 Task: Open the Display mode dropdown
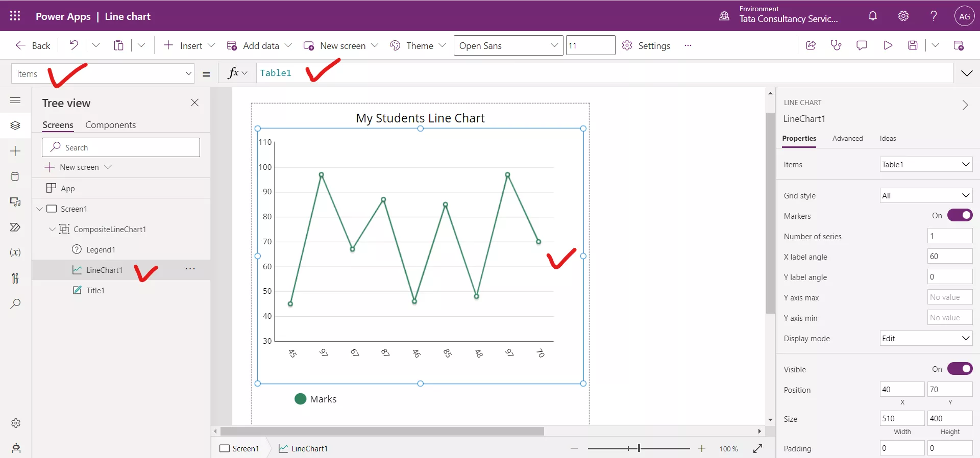coord(926,338)
